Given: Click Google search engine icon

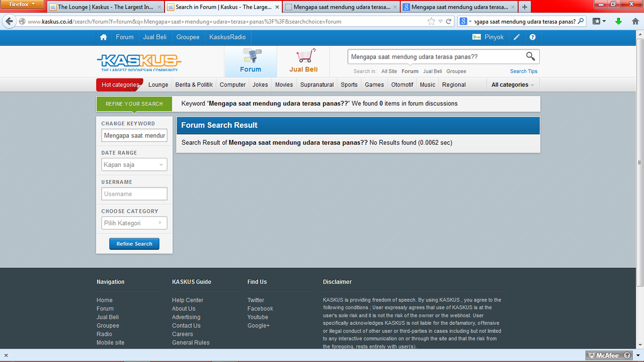Looking at the screenshot, I should (463, 22).
